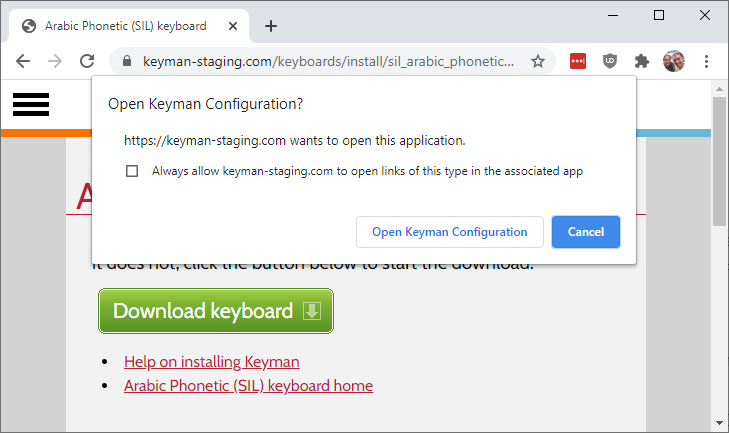Click the browser forward arrow
Screen dimensions: 729x433
pyautogui.click(x=55, y=61)
